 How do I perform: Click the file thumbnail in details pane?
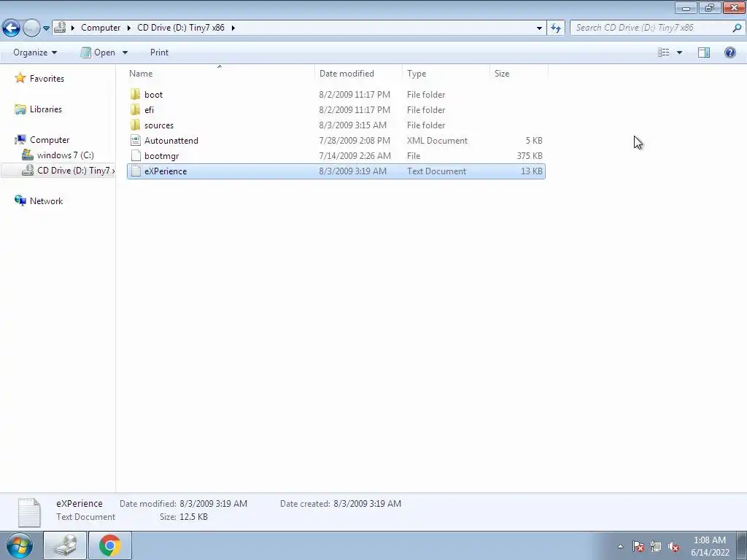click(29, 513)
